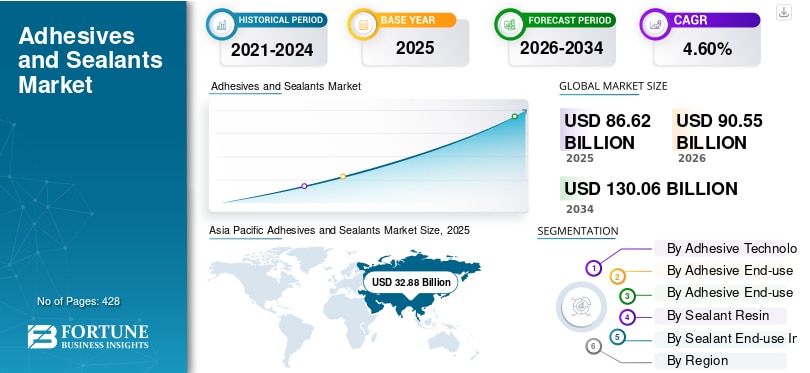Click the 2021-2024 value

(x=272, y=50)
